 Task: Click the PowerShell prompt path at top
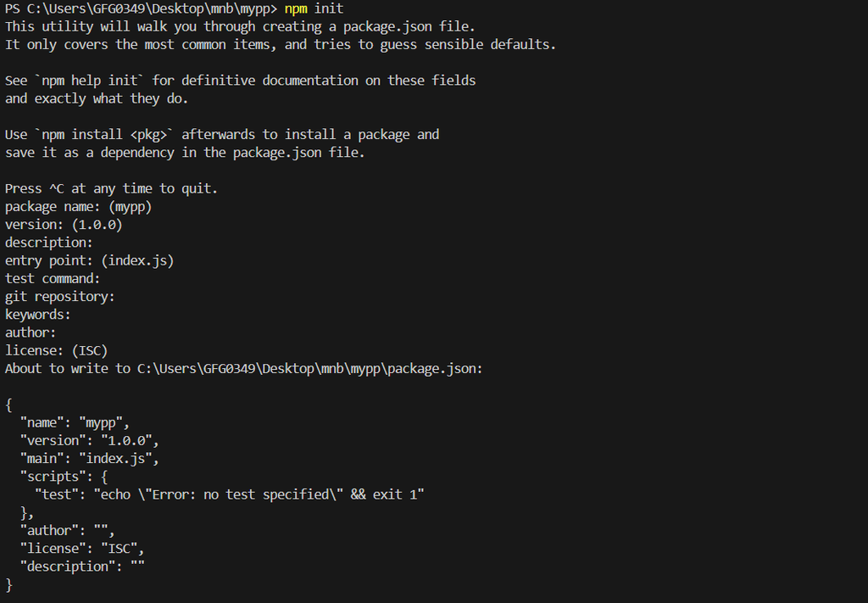pyautogui.click(x=141, y=8)
